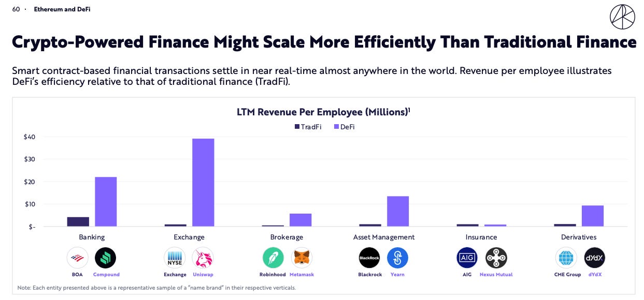This screenshot has height=300, width=644.
Task: Click the Metamask bar in Brokerage
Action: coord(300,220)
